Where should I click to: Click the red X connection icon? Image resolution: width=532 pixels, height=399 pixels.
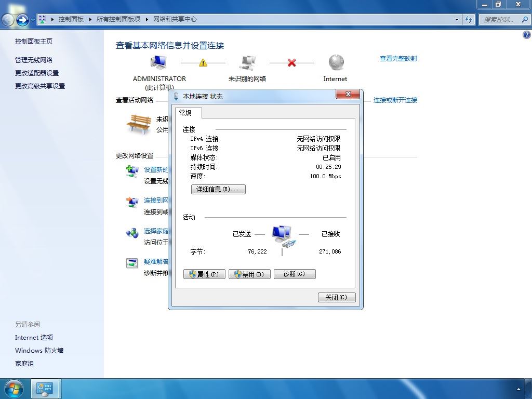coord(292,62)
